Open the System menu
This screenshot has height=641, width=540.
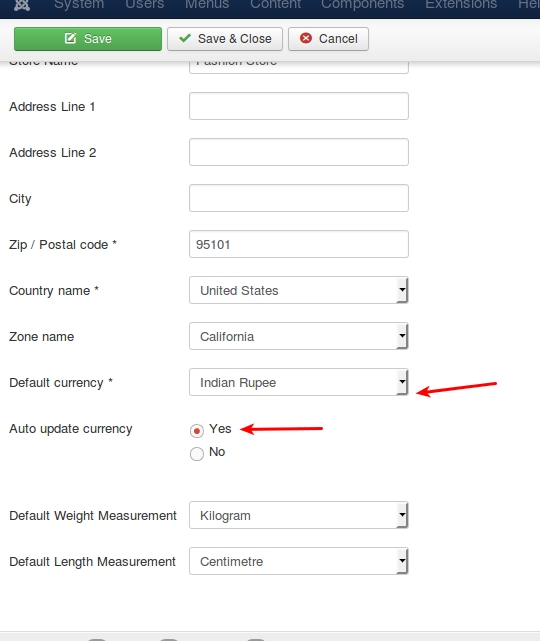pyautogui.click(x=79, y=5)
